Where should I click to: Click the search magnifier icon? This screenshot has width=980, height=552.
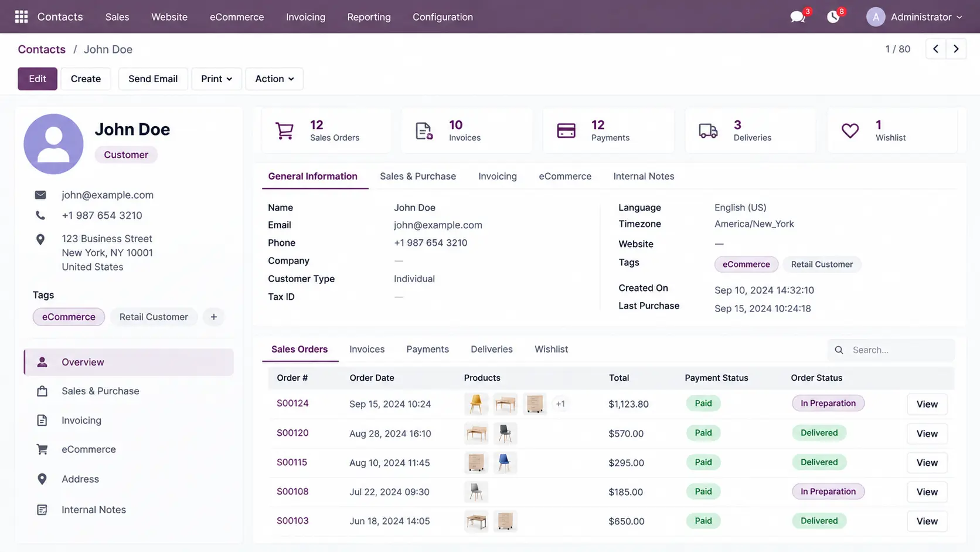pyautogui.click(x=839, y=350)
